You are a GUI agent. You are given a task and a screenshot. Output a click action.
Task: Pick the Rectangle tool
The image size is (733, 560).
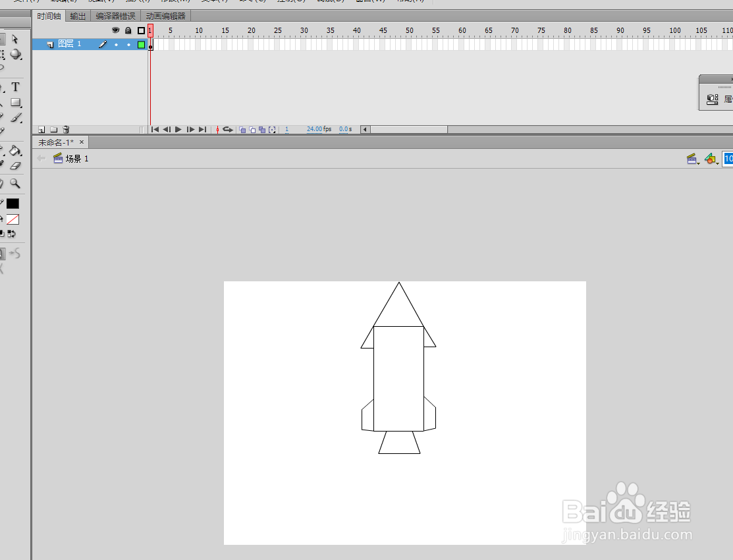pyautogui.click(x=15, y=102)
